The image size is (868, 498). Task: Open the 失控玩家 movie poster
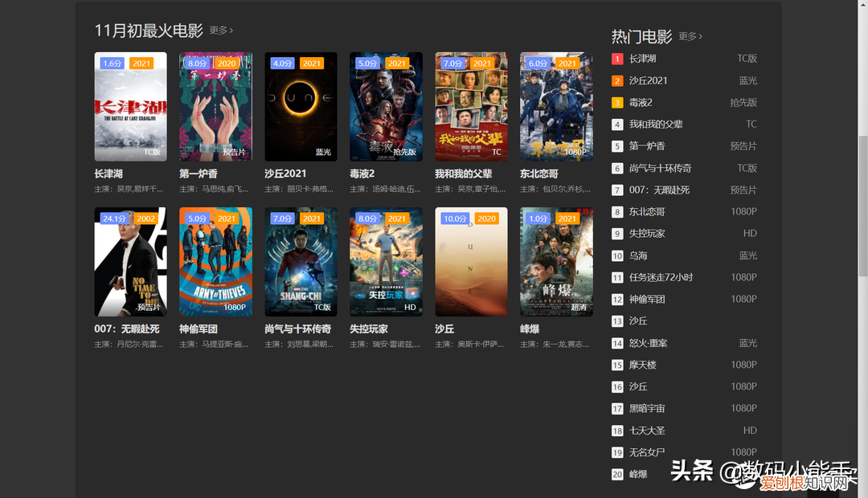coord(386,262)
